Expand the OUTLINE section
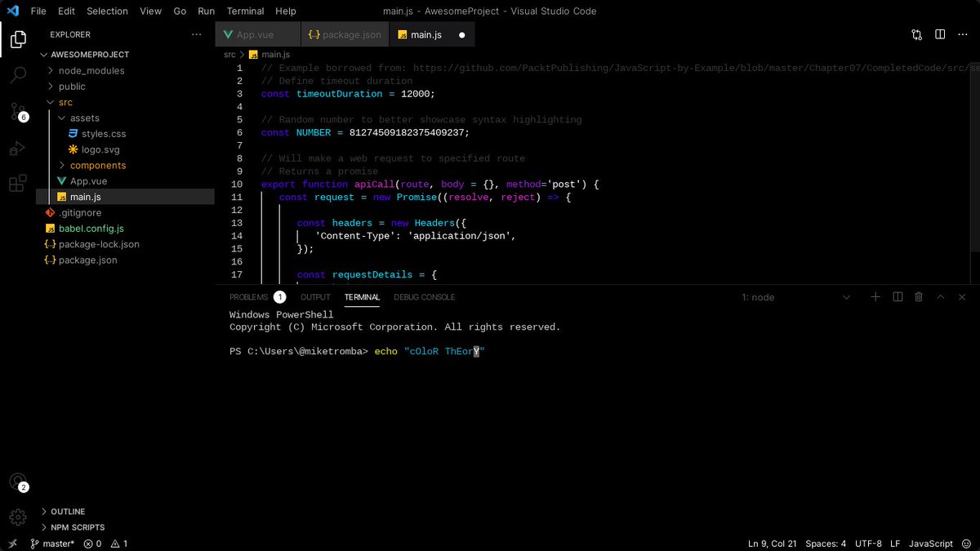 (63, 512)
